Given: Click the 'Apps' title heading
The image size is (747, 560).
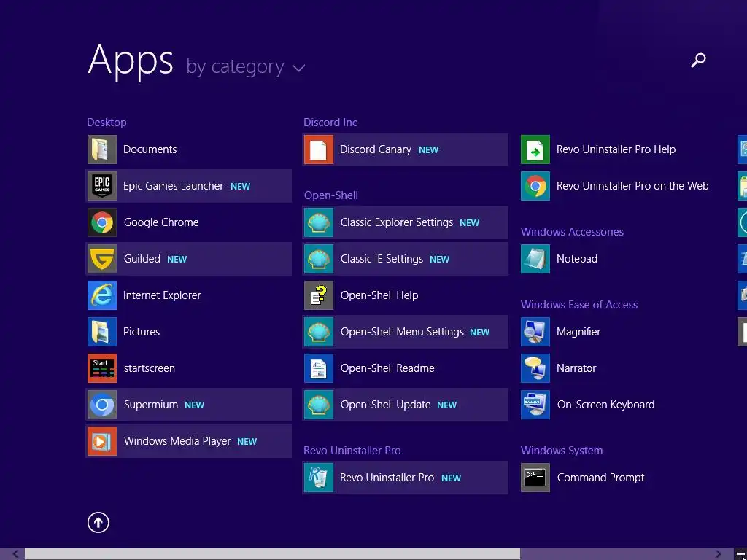Looking at the screenshot, I should point(131,61).
